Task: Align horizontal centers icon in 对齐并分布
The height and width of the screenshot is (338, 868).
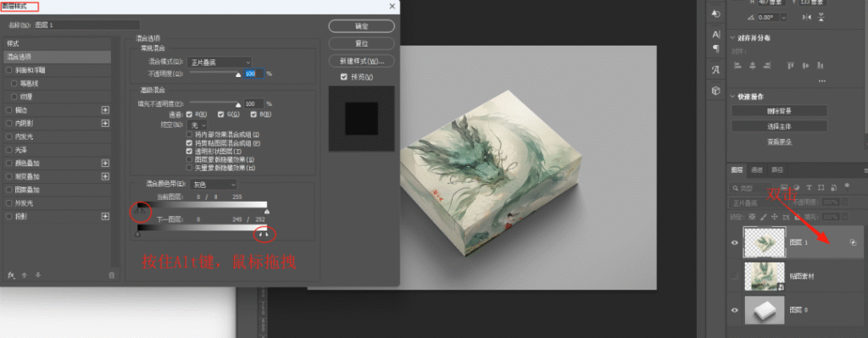Action: pyautogui.click(x=753, y=65)
